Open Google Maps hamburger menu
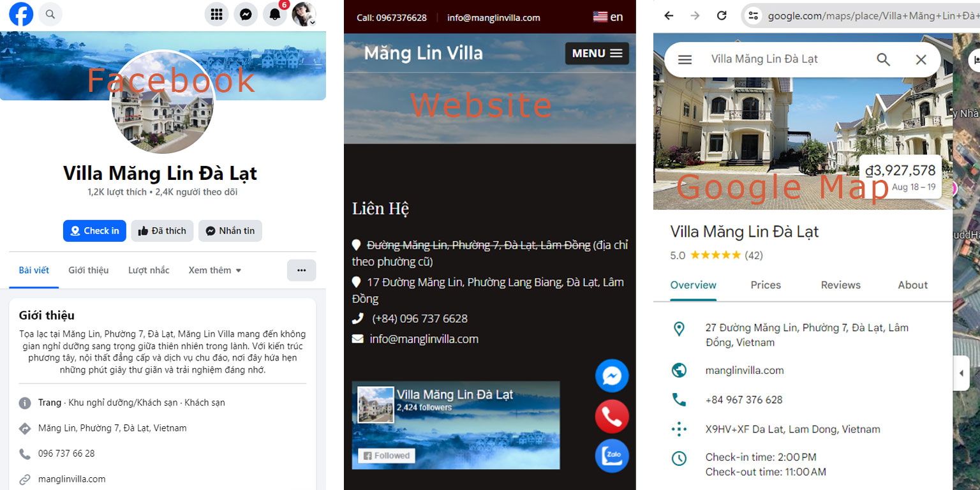This screenshot has height=490, width=980. [x=685, y=59]
